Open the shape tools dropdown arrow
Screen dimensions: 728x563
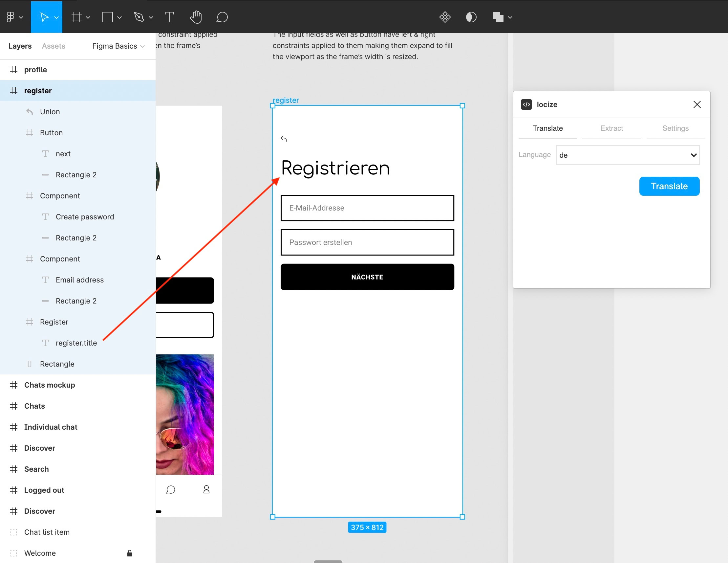click(119, 17)
